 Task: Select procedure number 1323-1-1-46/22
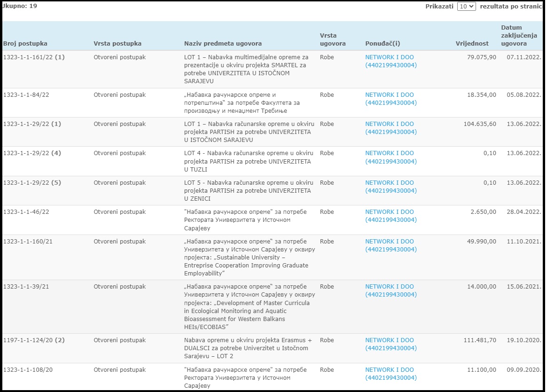[x=26, y=212]
